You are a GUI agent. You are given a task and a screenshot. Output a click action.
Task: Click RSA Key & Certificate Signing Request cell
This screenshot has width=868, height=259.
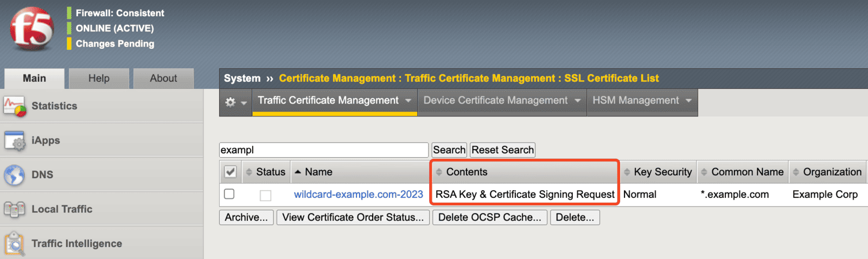point(525,195)
